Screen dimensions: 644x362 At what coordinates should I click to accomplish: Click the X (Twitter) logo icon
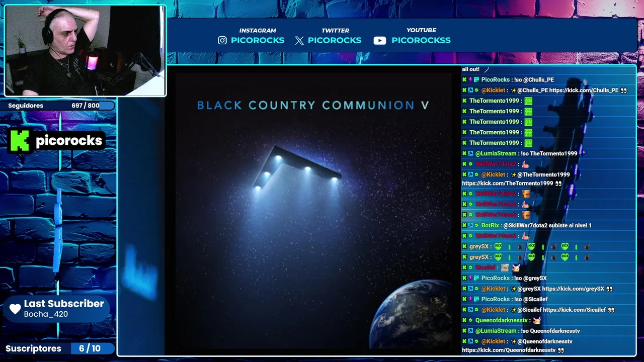click(x=299, y=41)
